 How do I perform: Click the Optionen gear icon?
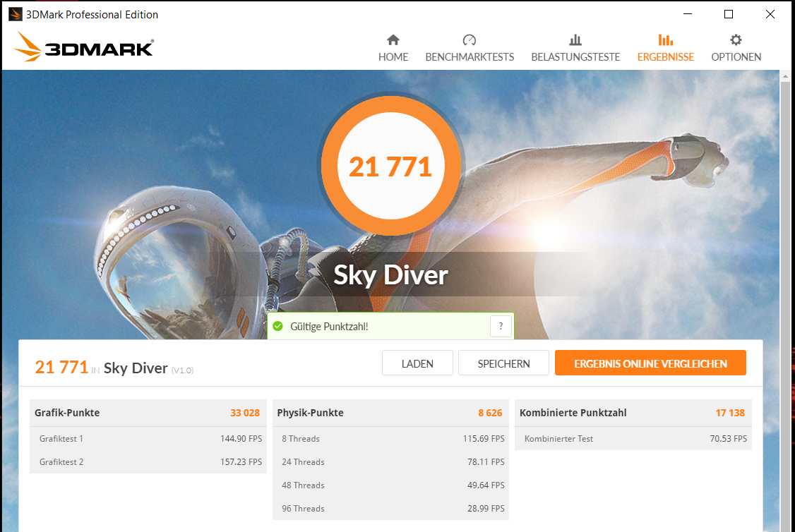click(736, 40)
